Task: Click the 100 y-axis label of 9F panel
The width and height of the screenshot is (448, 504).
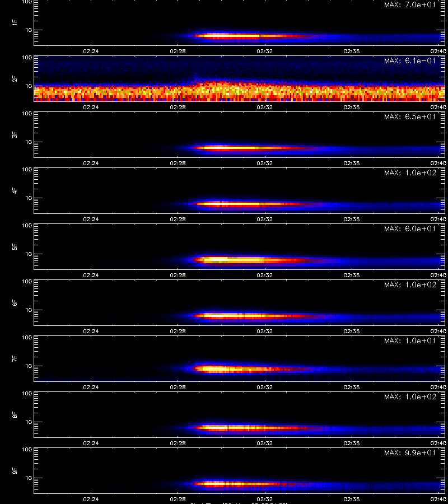Action: [x=27, y=450]
